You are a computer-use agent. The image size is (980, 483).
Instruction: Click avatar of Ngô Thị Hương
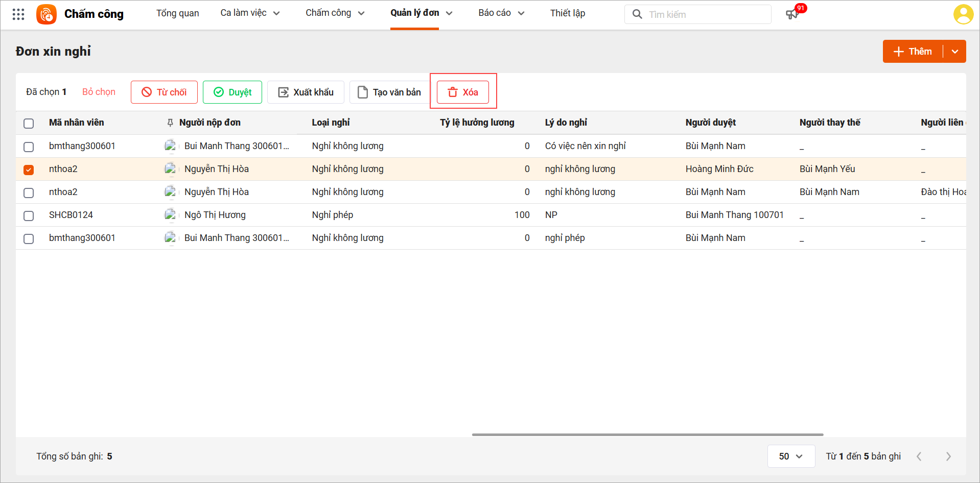(x=170, y=215)
